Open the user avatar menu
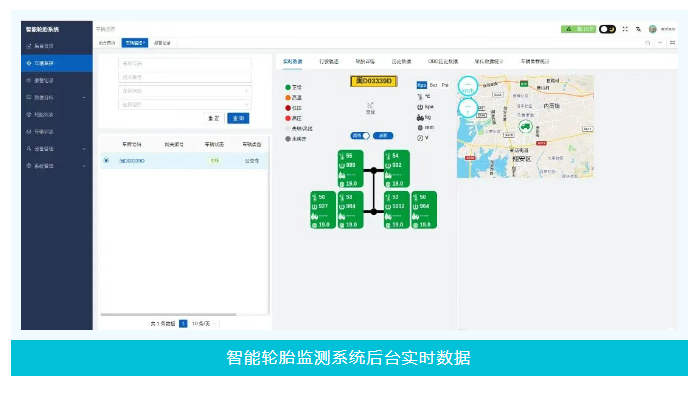Image resolution: width=696 pixels, height=393 pixels. pos(652,29)
